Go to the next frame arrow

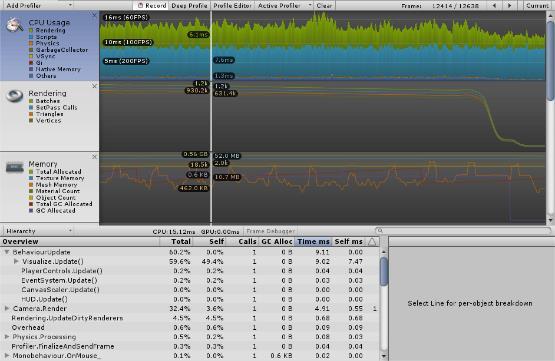509,5
